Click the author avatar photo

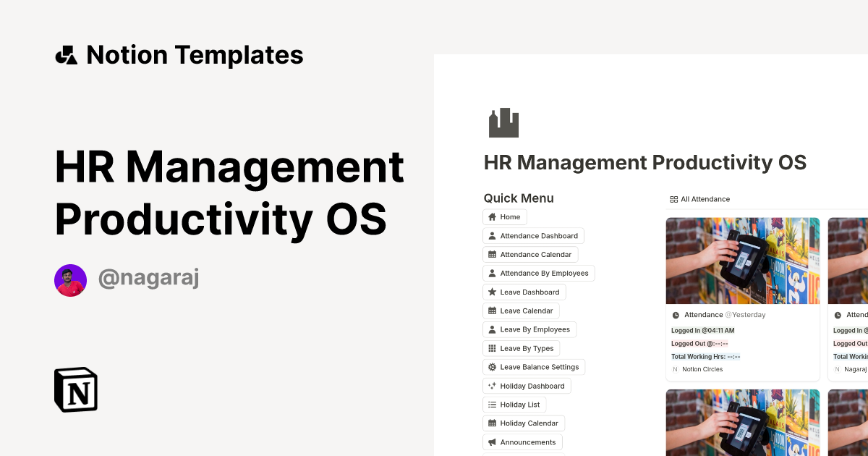click(70, 279)
